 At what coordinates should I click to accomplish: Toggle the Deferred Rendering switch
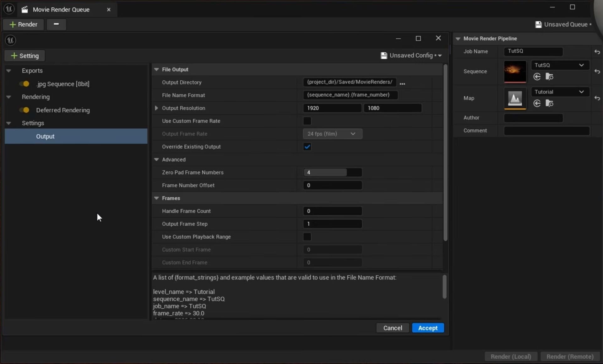(x=24, y=110)
